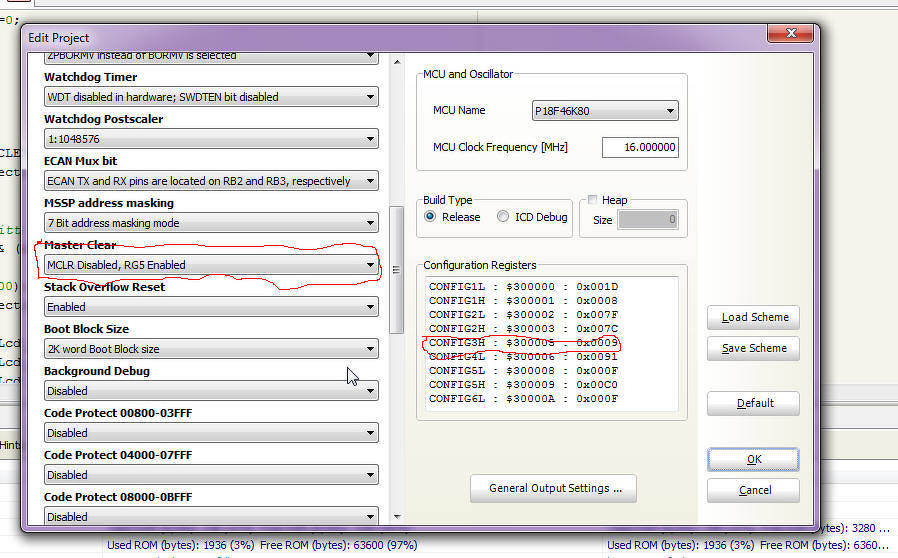Select the CONFIG2H register line

coord(523,329)
